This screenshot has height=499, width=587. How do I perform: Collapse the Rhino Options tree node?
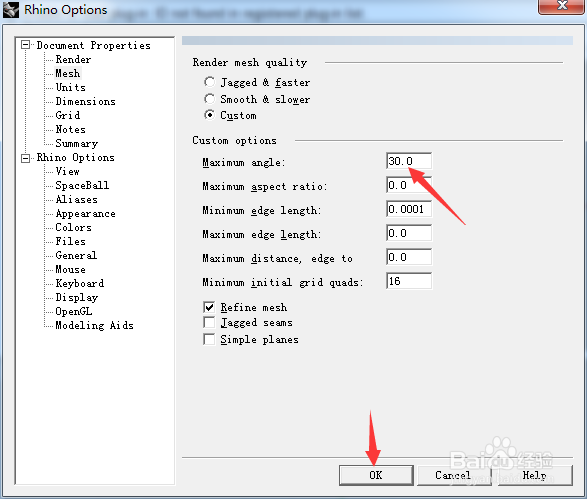25,158
